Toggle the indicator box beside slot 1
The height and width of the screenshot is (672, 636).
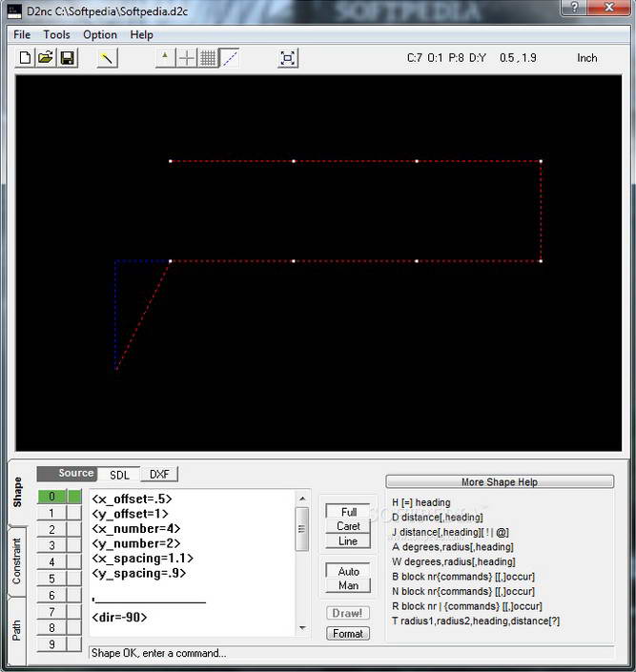click(x=74, y=513)
